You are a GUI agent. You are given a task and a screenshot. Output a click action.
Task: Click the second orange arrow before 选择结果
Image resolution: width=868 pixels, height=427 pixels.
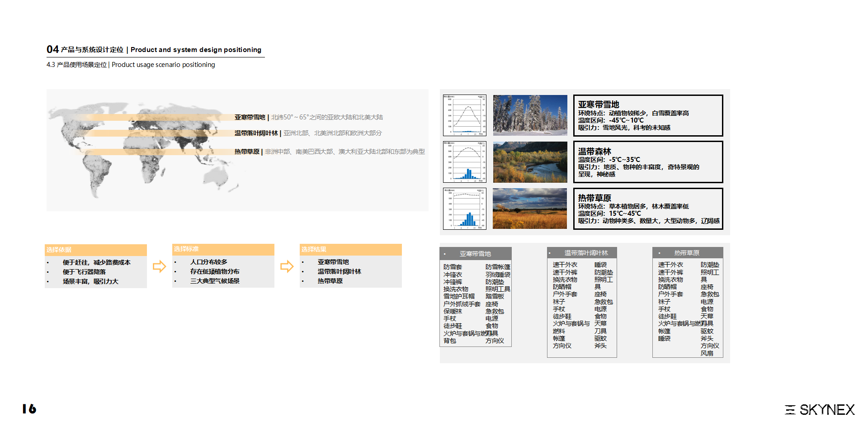(287, 266)
